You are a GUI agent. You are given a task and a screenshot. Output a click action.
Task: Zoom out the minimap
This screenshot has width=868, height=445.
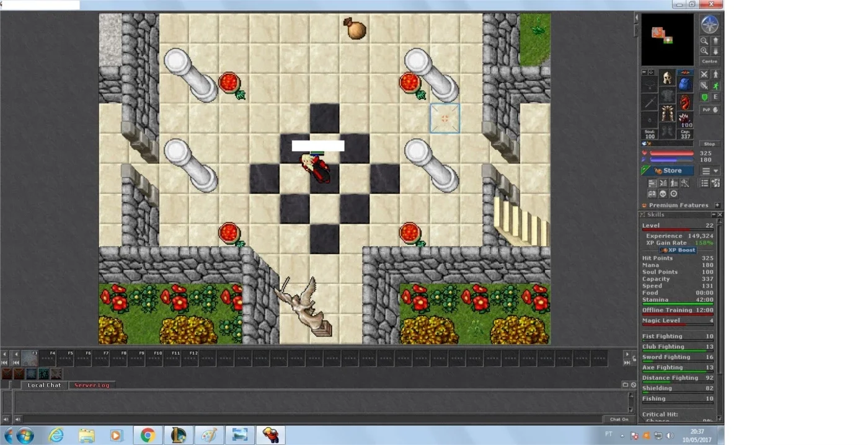704,40
